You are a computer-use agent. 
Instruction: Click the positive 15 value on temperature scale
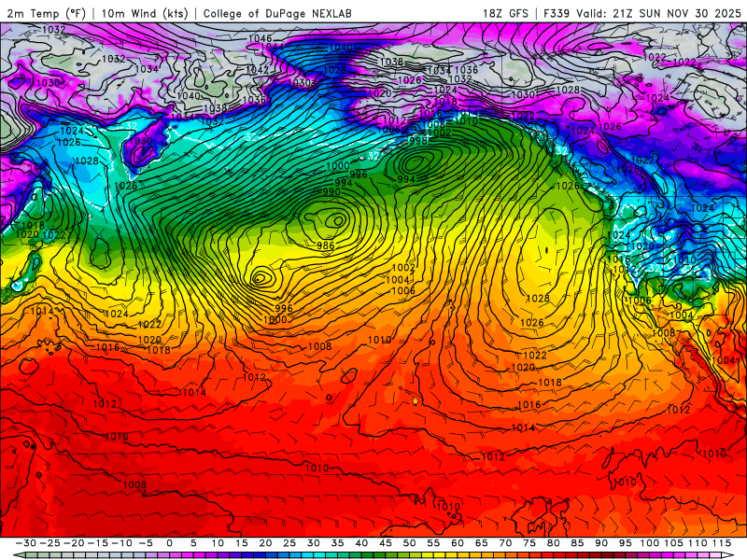pos(242,543)
